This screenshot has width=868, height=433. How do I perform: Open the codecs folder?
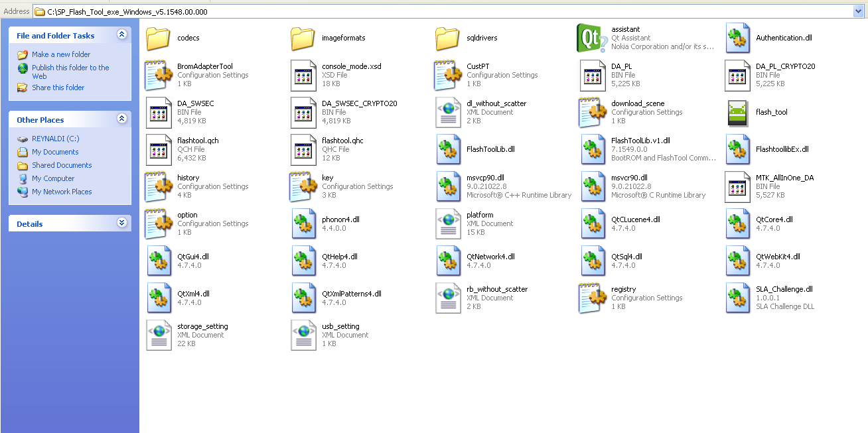157,38
